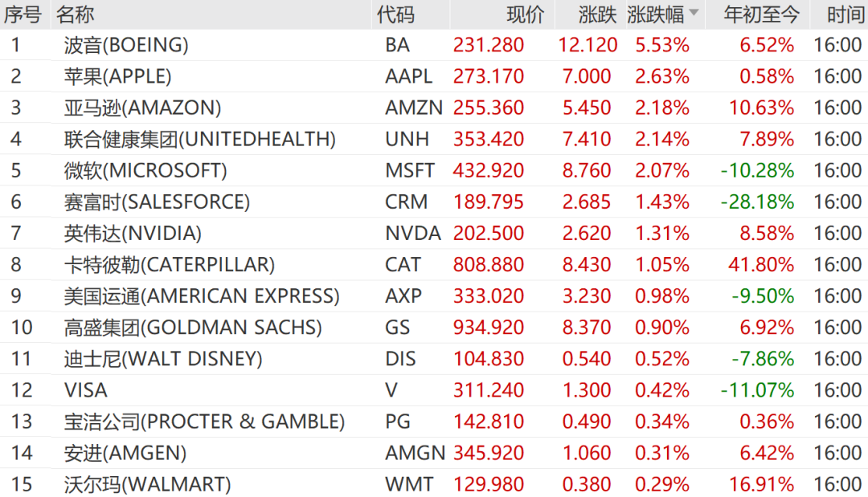
Task: Select the 波音(BOEING) stock row
Action: 126,45
